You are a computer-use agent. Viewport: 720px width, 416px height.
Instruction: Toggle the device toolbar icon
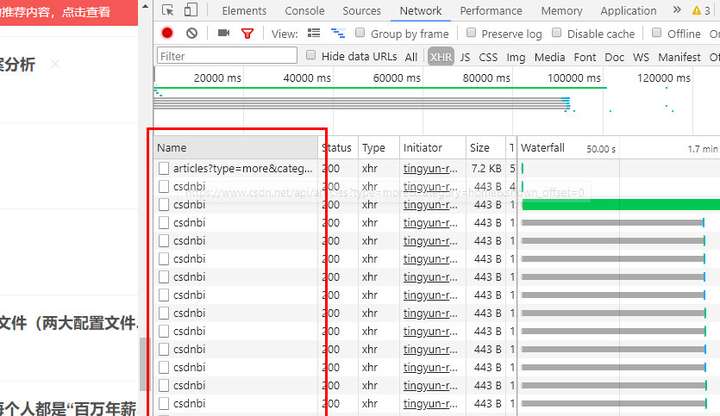pos(191,10)
